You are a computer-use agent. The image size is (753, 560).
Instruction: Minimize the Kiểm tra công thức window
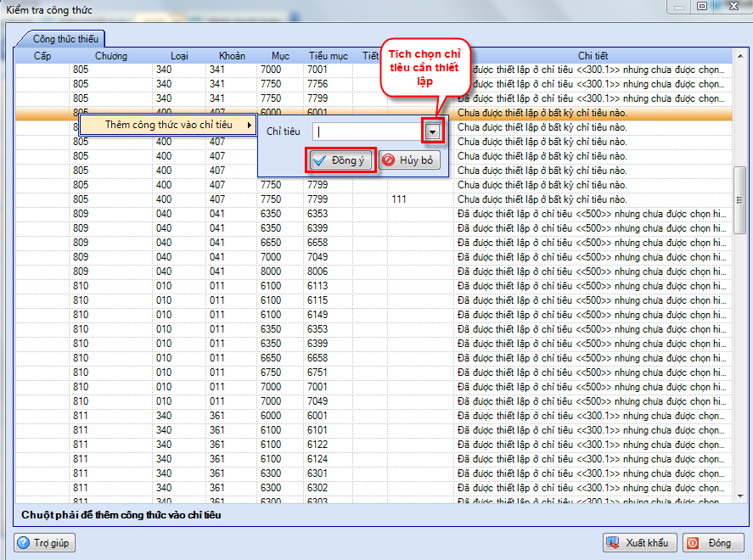click(678, 7)
